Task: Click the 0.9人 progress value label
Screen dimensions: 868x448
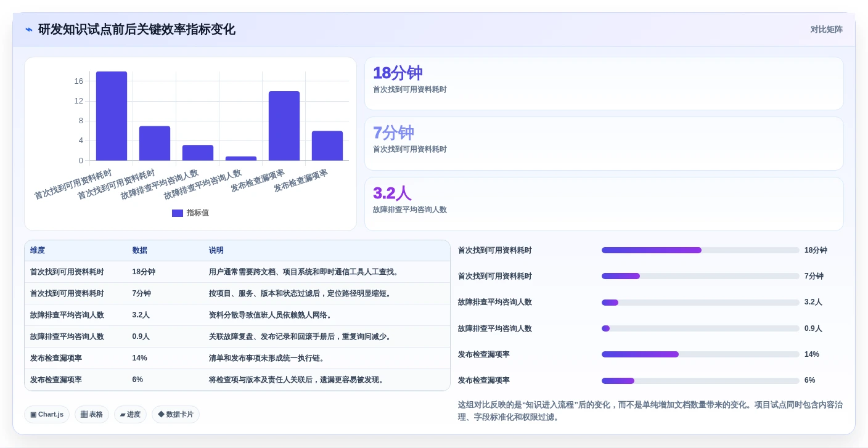Action: pyautogui.click(x=813, y=328)
